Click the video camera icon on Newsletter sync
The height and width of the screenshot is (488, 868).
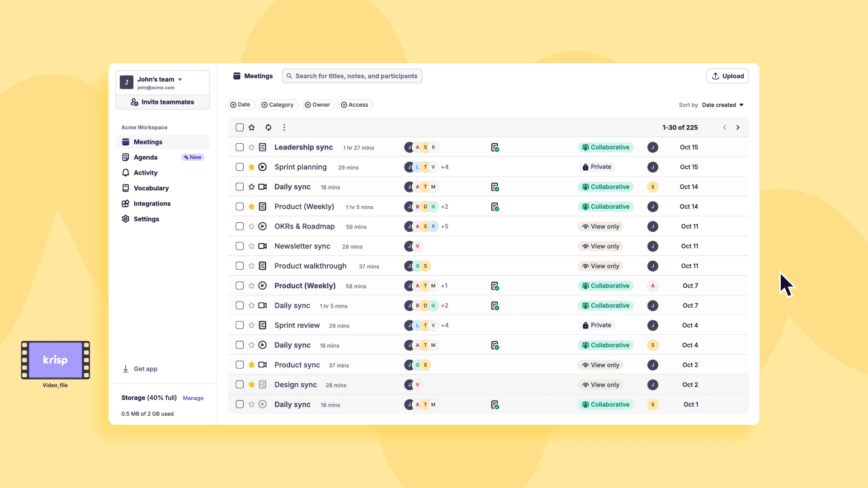coord(263,246)
